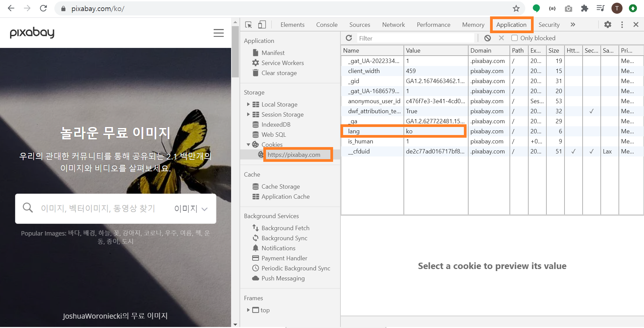Expand the top frame tree

[248, 310]
